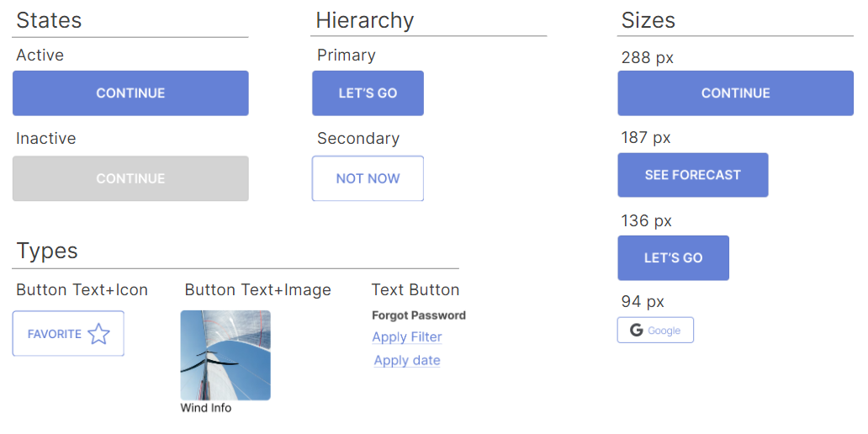The width and height of the screenshot is (868, 434).
Task: Follow the Apply date link
Action: click(407, 360)
